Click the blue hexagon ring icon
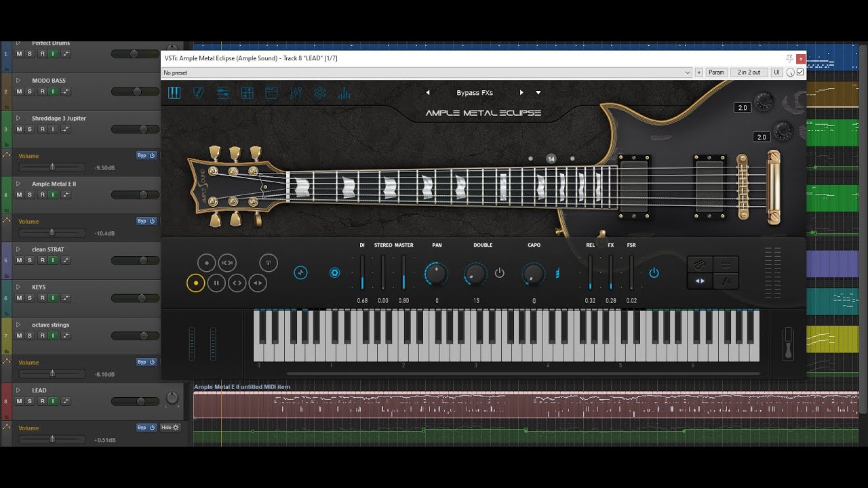 [334, 272]
